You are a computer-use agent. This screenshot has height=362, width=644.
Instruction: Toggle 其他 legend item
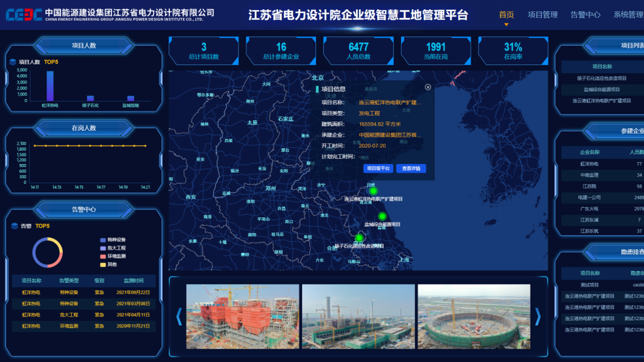(x=109, y=264)
